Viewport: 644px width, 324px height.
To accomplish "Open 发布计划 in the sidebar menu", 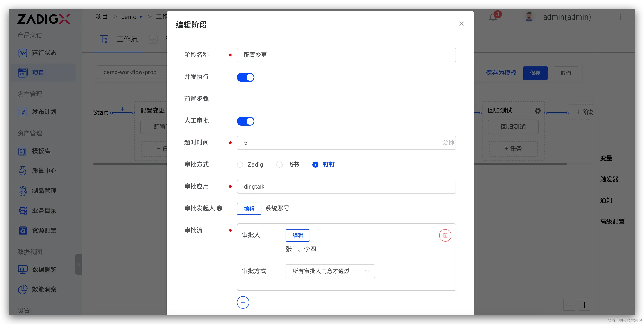I will [x=44, y=112].
